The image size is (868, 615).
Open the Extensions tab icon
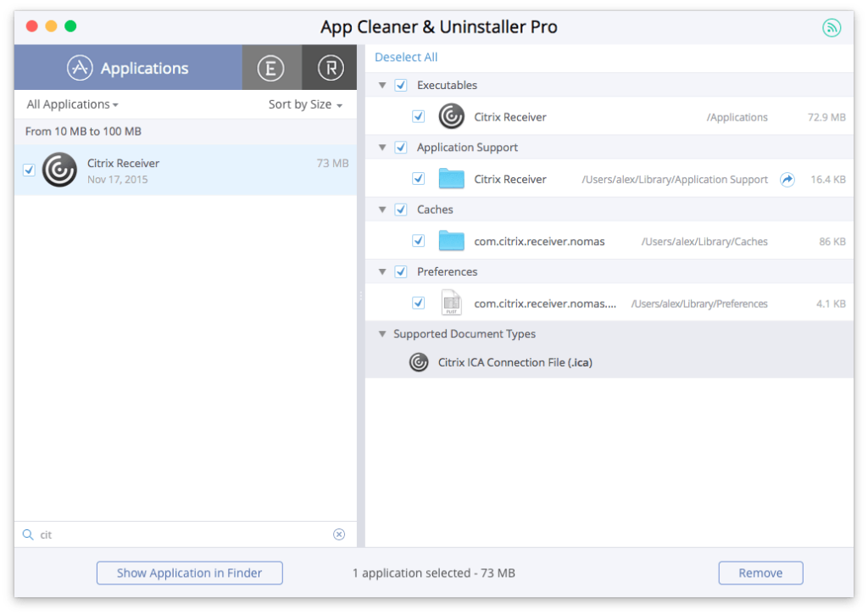pyautogui.click(x=270, y=68)
